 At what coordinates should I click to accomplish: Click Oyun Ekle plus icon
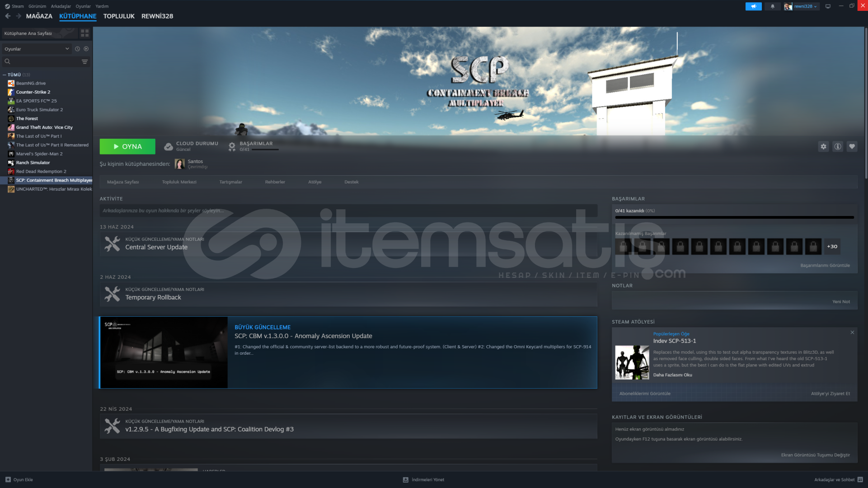[x=8, y=479]
